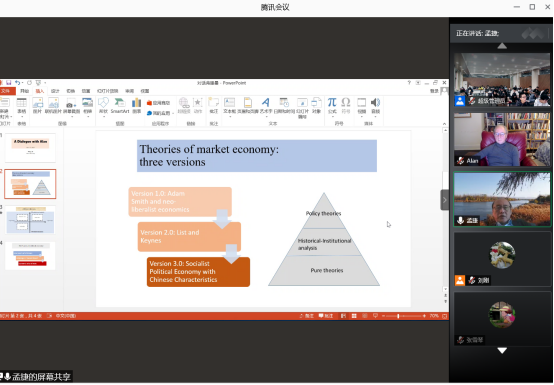Expand the down arrow below participant list

pyautogui.click(x=502, y=350)
